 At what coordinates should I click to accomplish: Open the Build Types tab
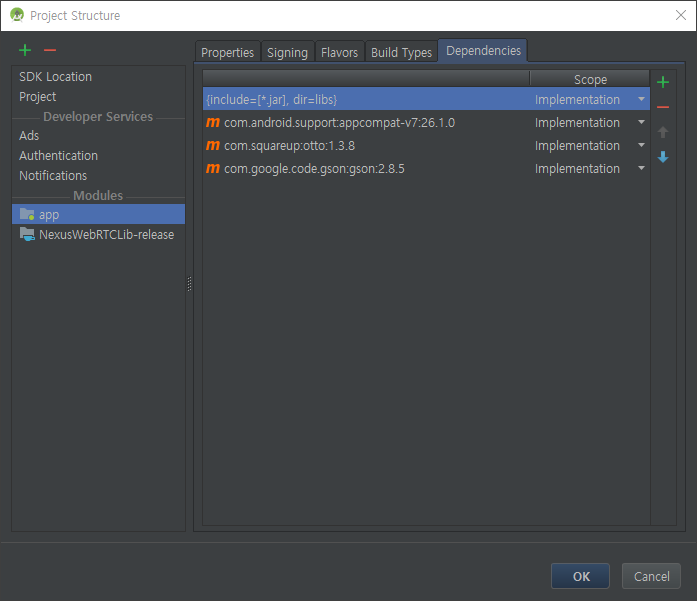click(401, 52)
